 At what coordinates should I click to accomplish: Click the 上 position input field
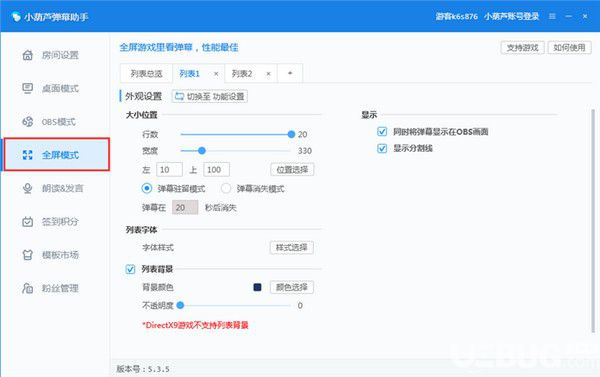[x=216, y=170]
